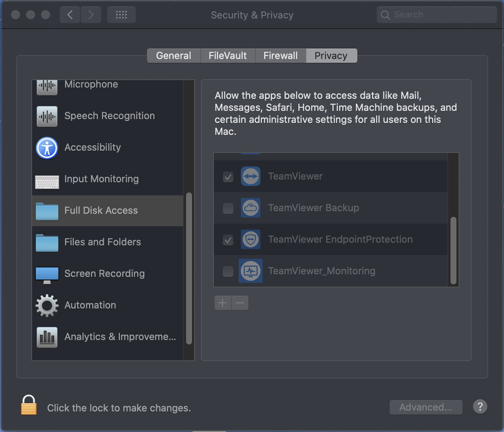
Task: Open help with the question mark
Action: (480, 407)
